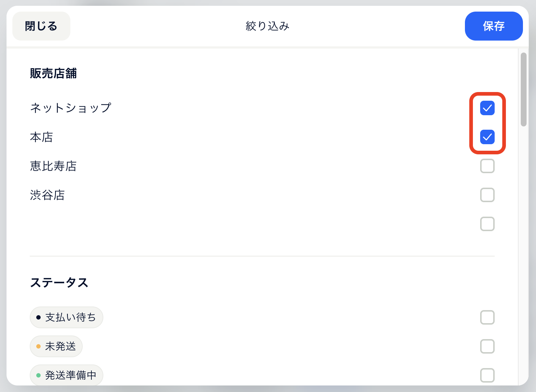Click the ステータス section heading
Screen dimensions: 536x392
pos(59,283)
